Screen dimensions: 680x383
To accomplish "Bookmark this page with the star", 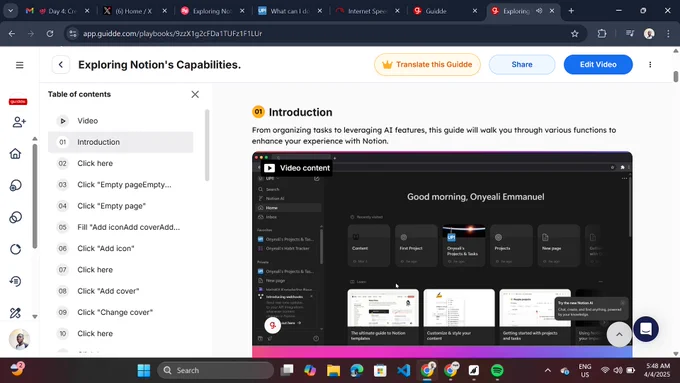I will coord(575,33).
